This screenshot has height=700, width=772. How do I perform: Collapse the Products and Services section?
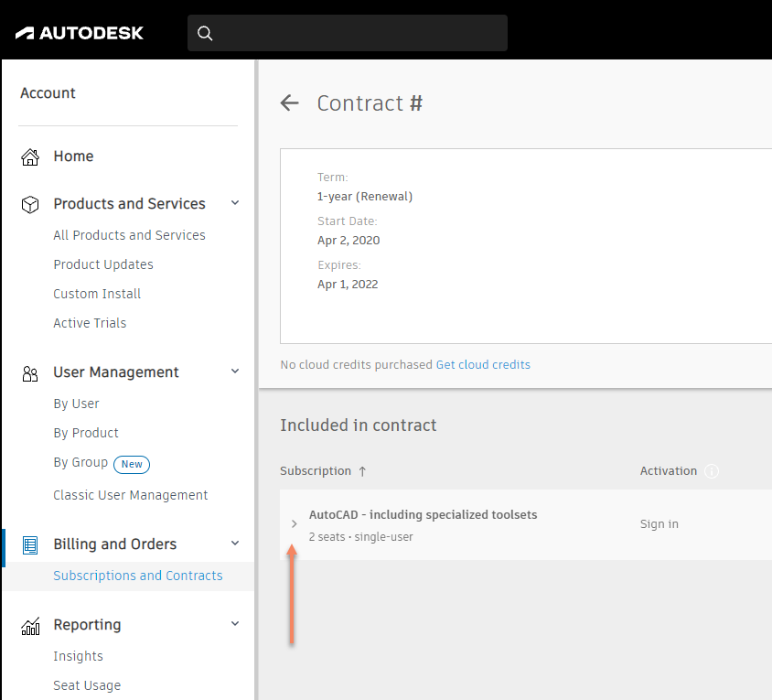point(235,203)
